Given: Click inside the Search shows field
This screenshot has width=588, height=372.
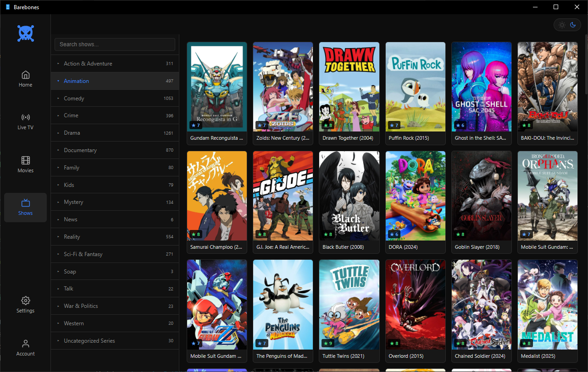Looking at the screenshot, I should 115,44.
